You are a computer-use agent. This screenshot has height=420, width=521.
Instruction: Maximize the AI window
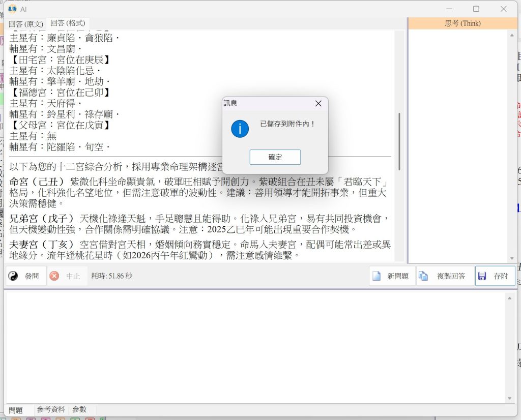pos(476,9)
